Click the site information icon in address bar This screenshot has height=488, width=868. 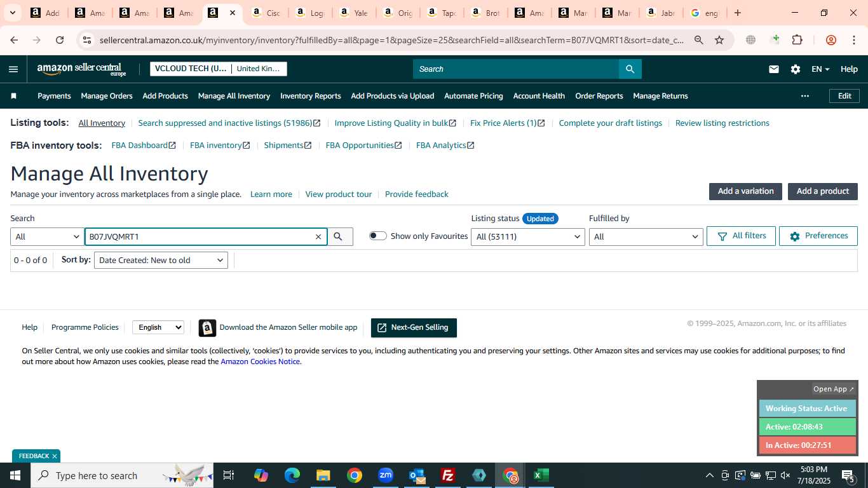87,40
